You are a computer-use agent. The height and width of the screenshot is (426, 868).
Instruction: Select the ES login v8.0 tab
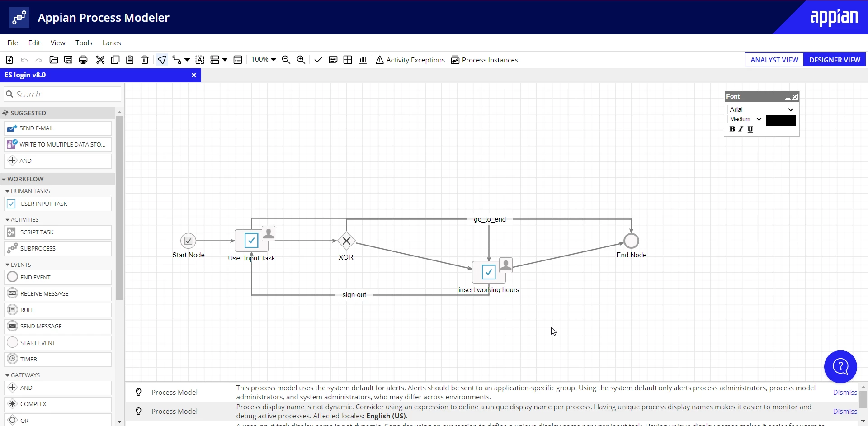(x=100, y=75)
